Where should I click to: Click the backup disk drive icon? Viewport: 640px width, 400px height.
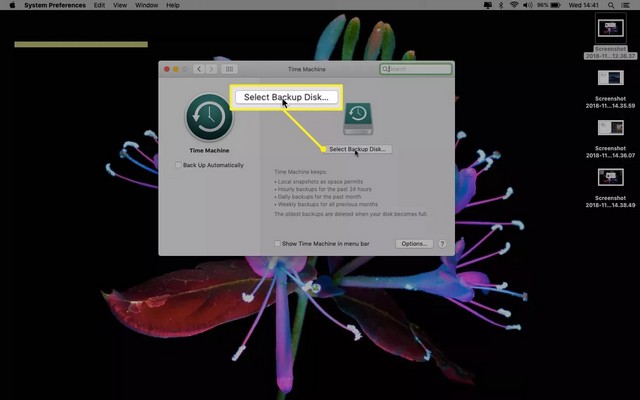[x=358, y=119]
